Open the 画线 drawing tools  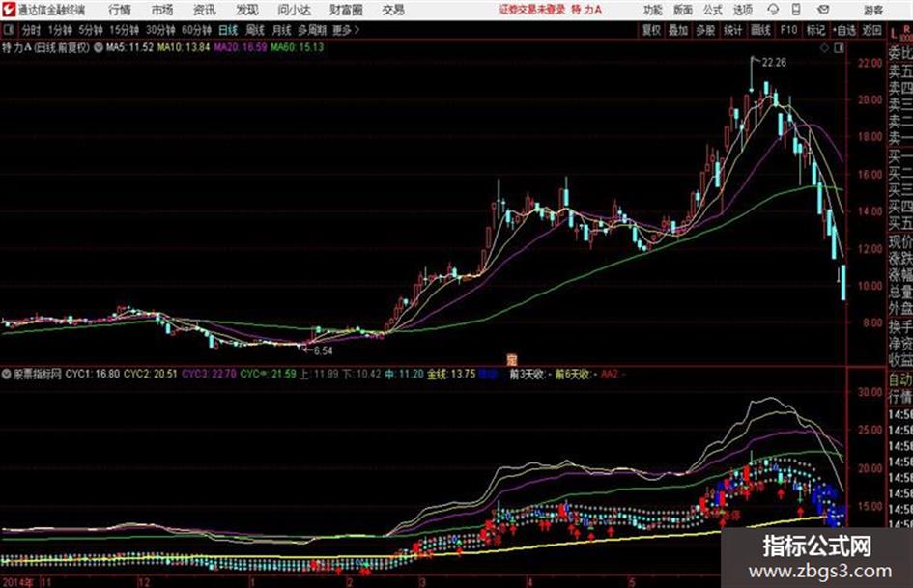coord(760,30)
